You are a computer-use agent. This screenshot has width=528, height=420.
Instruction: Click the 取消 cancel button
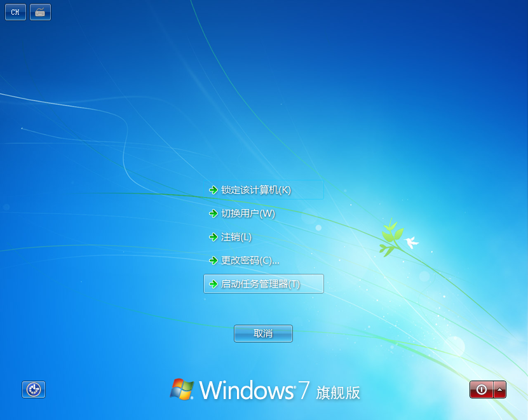pos(263,333)
